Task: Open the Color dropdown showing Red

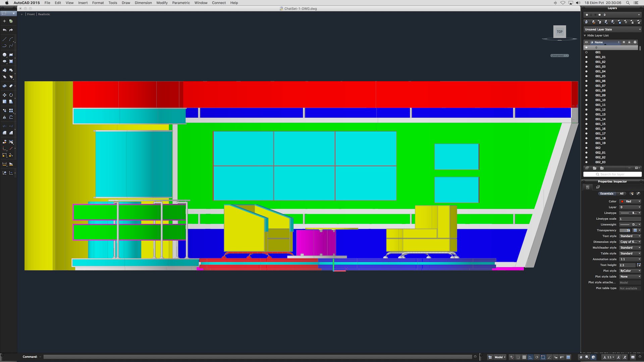Action: pyautogui.click(x=630, y=201)
